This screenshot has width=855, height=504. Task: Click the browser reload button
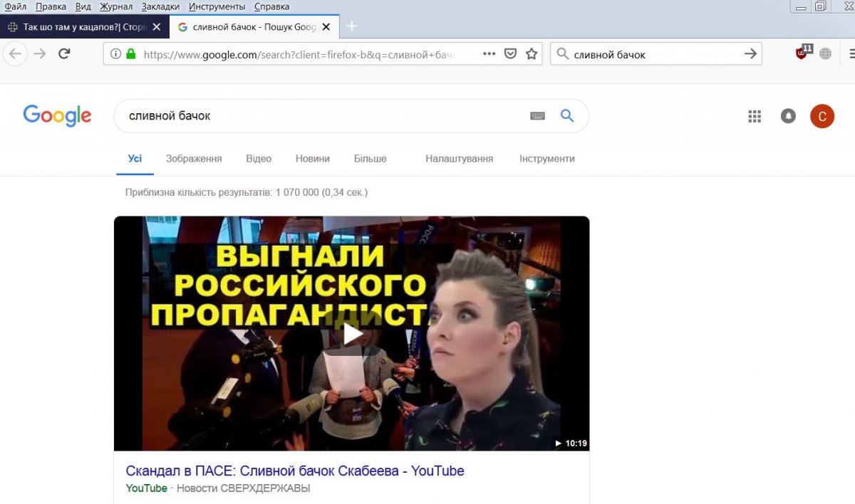[x=64, y=53]
